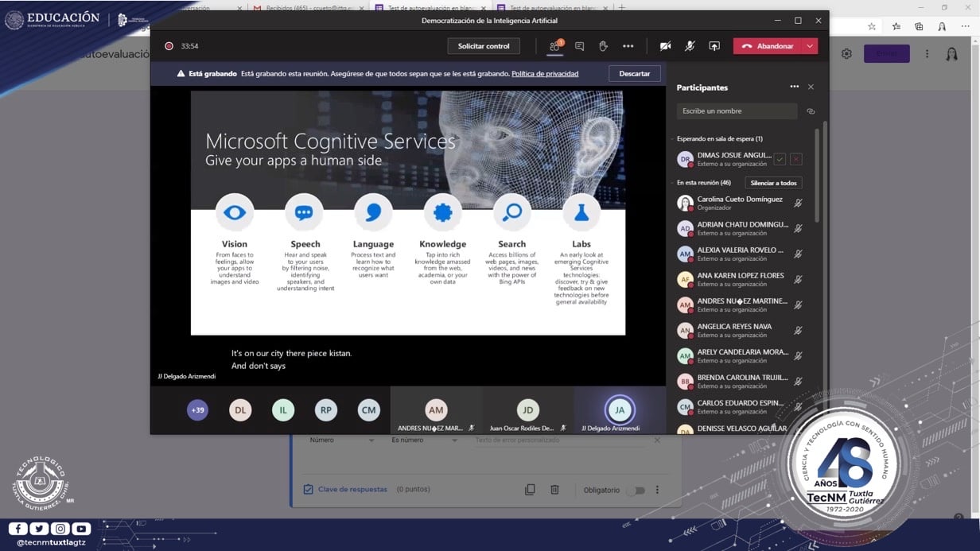Click Brenda Carolina Trujil muted mic icon
Viewport: 980px width, 551px height.
click(798, 382)
